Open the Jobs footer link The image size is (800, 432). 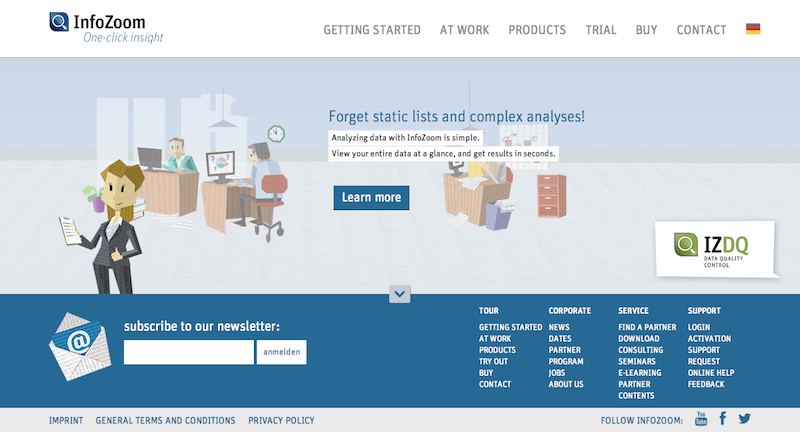click(x=556, y=373)
